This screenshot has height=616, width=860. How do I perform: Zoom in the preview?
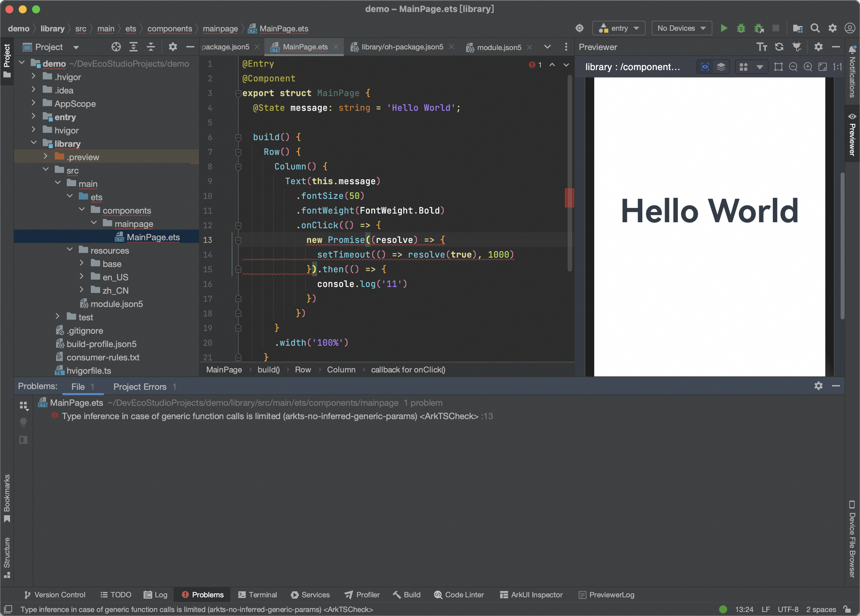pos(808,67)
